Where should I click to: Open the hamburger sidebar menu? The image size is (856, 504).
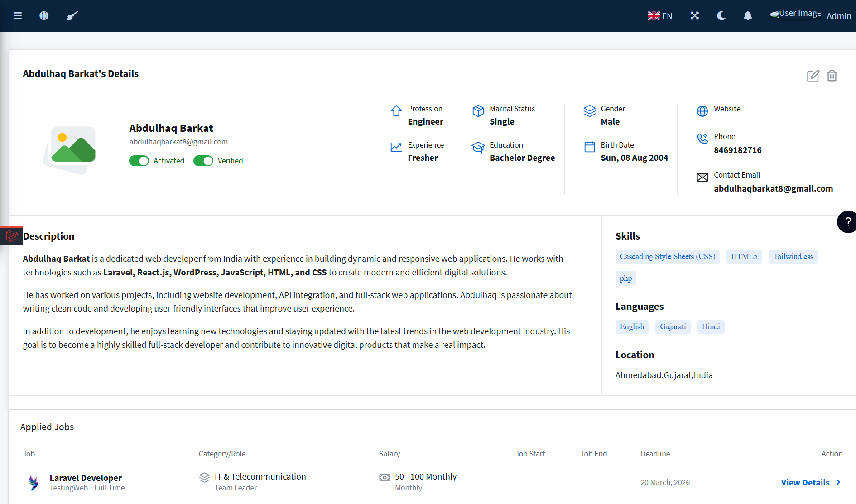(18, 16)
